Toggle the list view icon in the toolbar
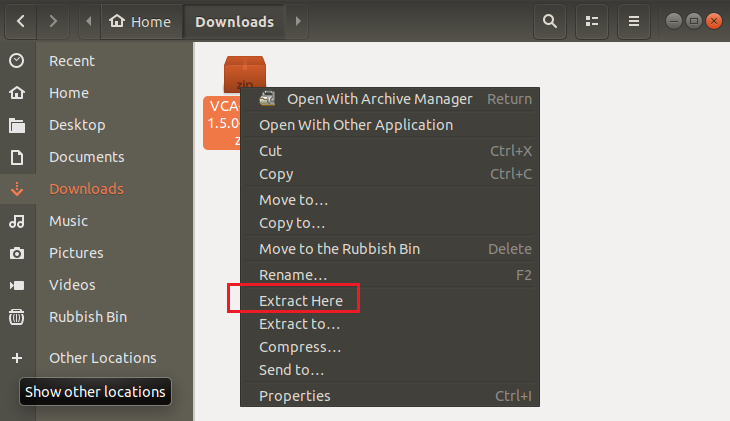This screenshot has width=730, height=421. [592, 21]
